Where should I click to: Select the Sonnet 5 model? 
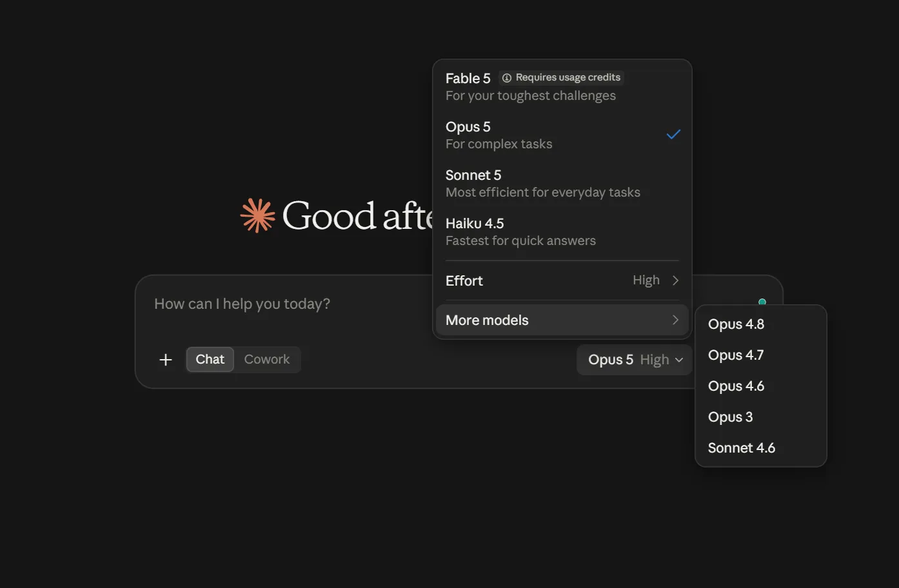point(562,184)
